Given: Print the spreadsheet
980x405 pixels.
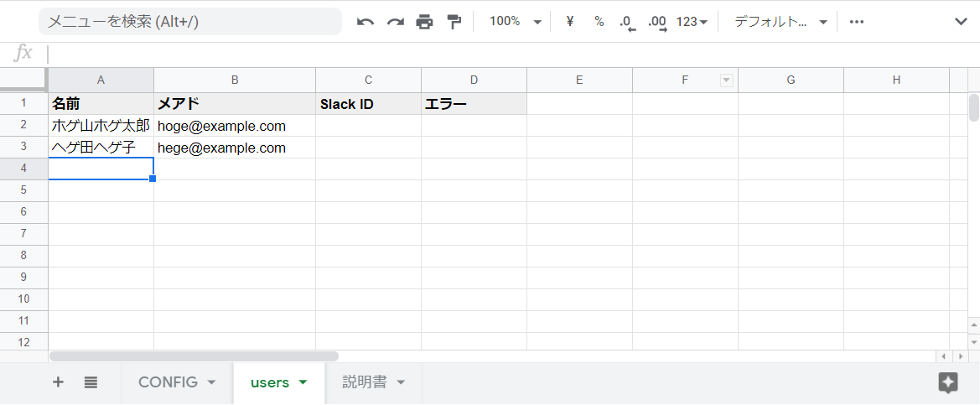Looking at the screenshot, I should [424, 22].
